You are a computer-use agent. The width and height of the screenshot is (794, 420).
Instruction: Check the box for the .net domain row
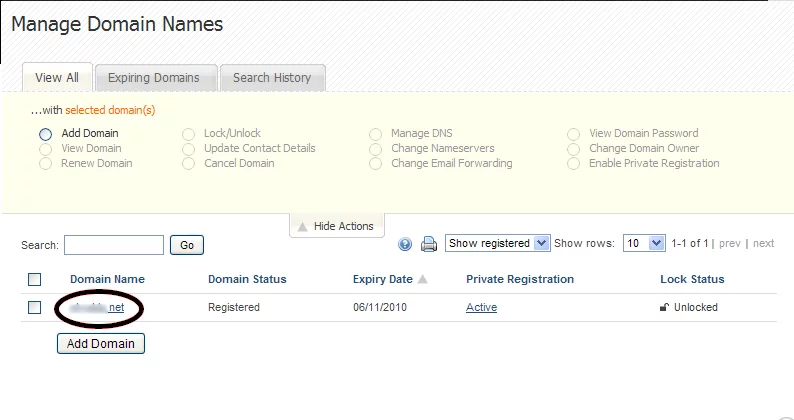(34, 308)
